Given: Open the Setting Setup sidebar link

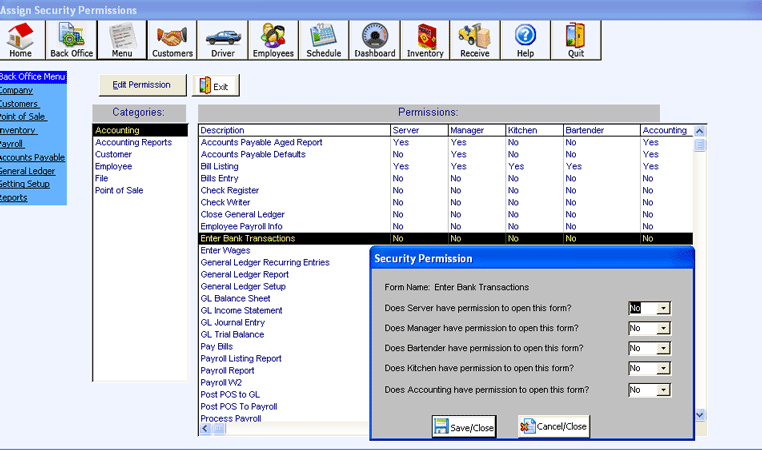Looking at the screenshot, I should 25,184.
